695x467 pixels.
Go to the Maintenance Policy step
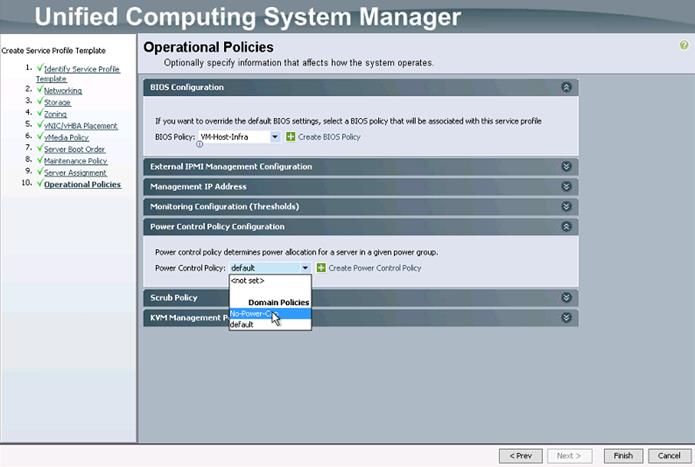75,161
